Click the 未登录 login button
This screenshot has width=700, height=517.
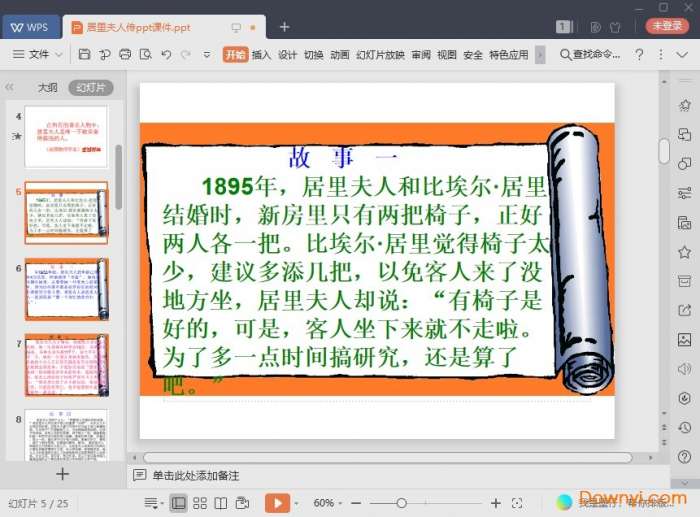(x=667, y=26)
